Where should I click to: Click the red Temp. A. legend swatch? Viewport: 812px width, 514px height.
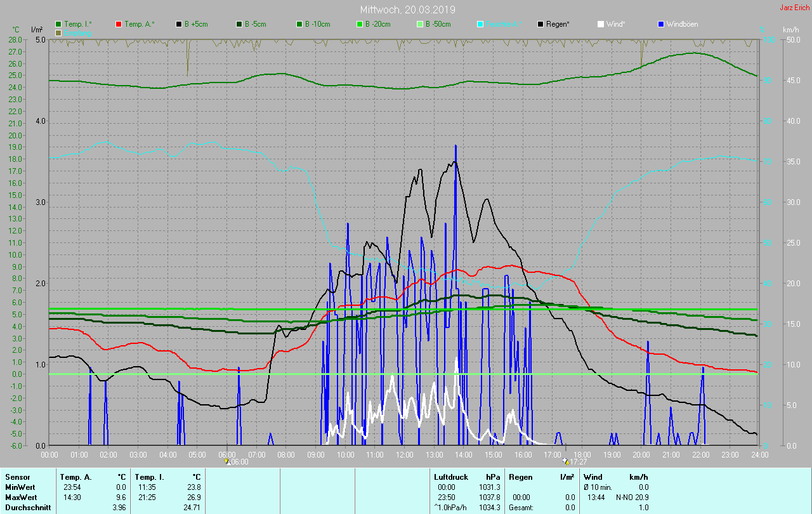tap(119, 24)
